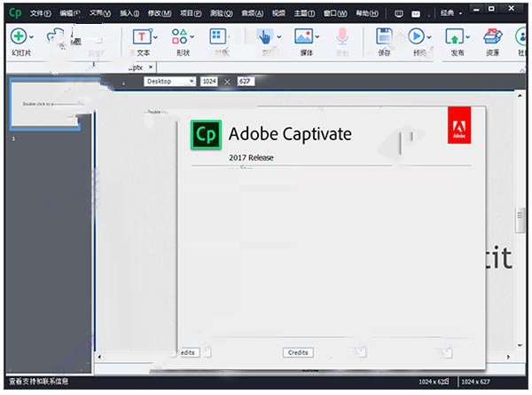Click the Themes icon in the toolbar

pos(55,36)
